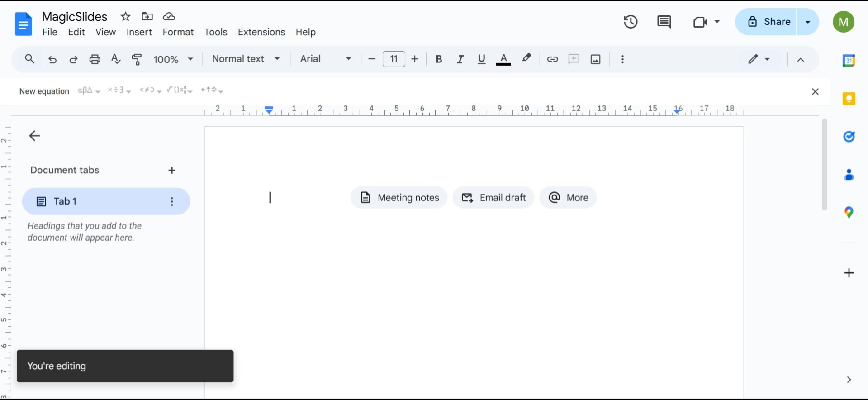Insert an image from toolbar
Screen dimensions: 868x400
click(x=596, y=59)
